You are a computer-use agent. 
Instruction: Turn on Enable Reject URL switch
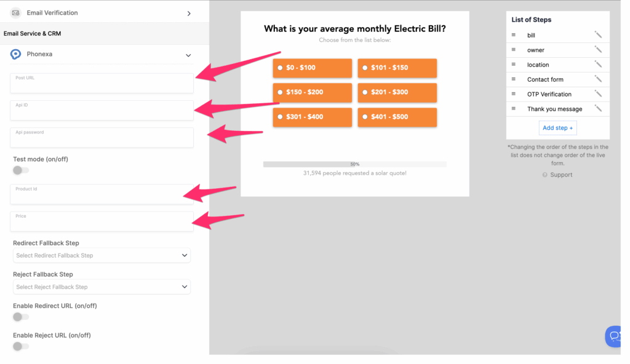click(20, 346)
